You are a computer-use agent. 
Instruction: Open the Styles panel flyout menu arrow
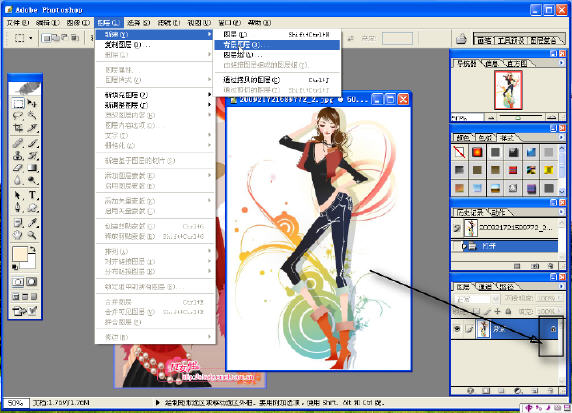[562, 138]
